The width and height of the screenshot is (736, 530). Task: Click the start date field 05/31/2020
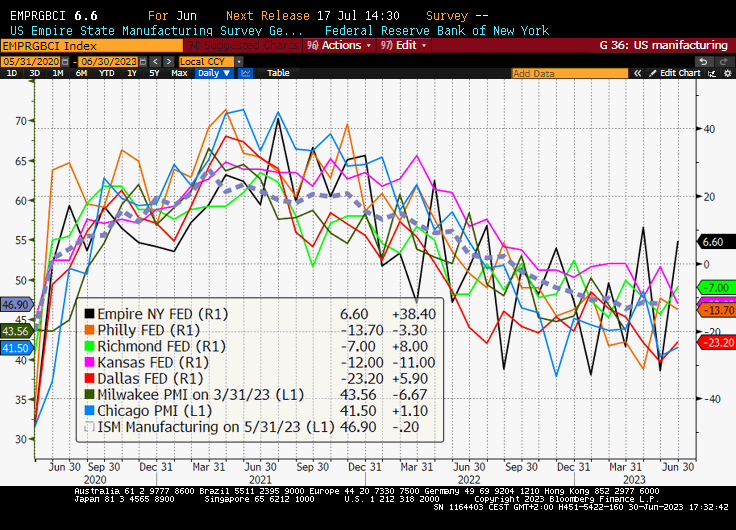[31, 62]
